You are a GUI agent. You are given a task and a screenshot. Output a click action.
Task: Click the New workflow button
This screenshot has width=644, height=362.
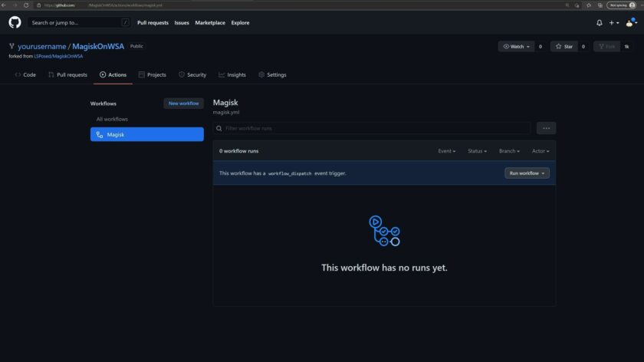pos(183,104)
